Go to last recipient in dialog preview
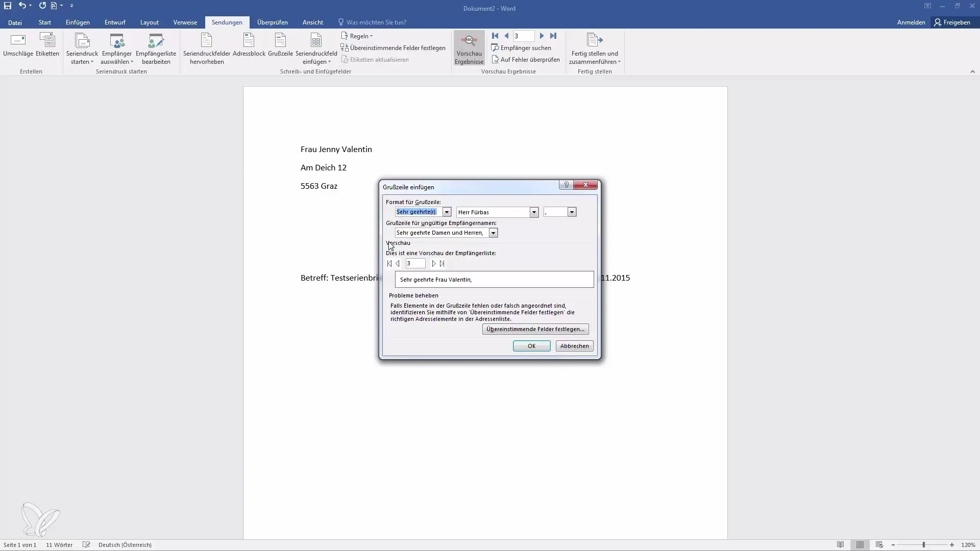The width and height of the screenshot is (980, 551). pyautogui.click(x=442, y=264)
